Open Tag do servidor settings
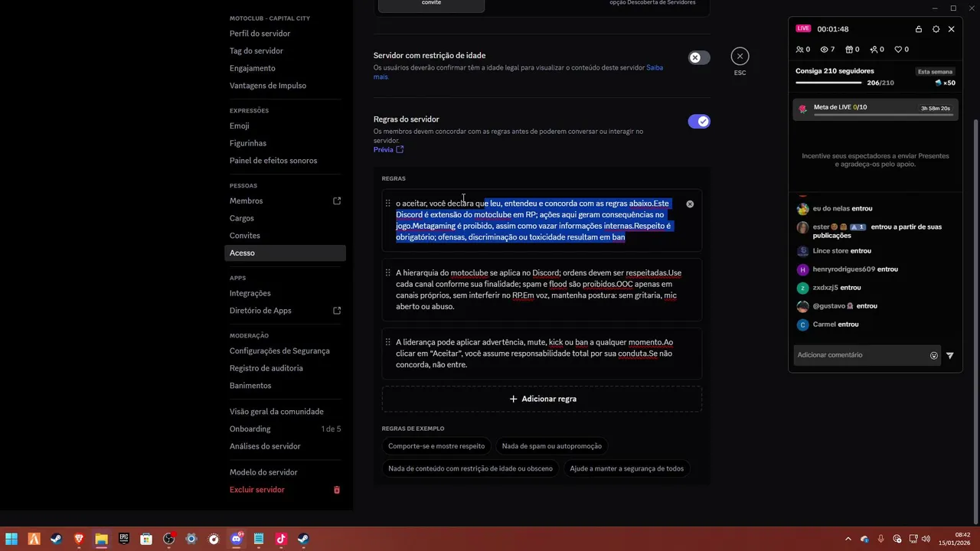 click(256, 51)
